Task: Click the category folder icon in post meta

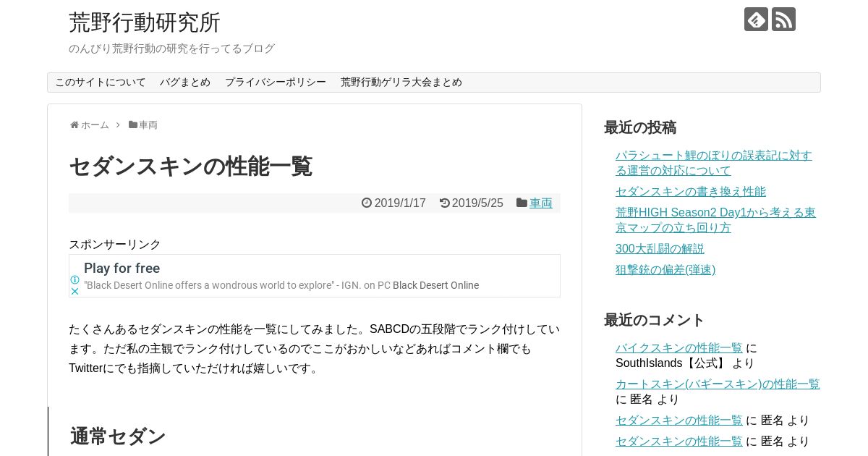Action: (522, 203)
